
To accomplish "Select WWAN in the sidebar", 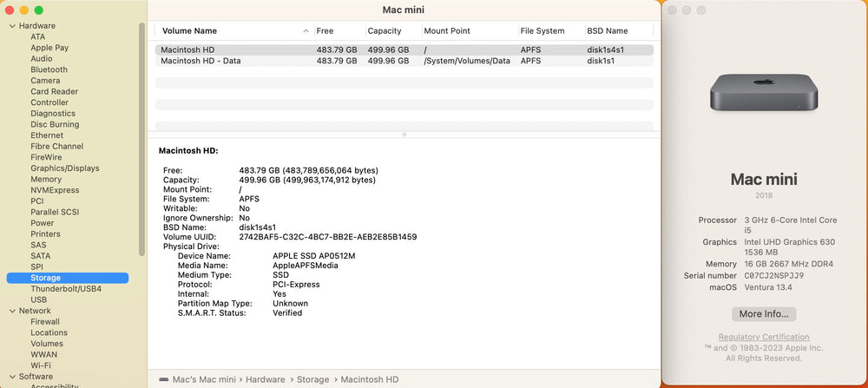I will click(x=43, y=355).
